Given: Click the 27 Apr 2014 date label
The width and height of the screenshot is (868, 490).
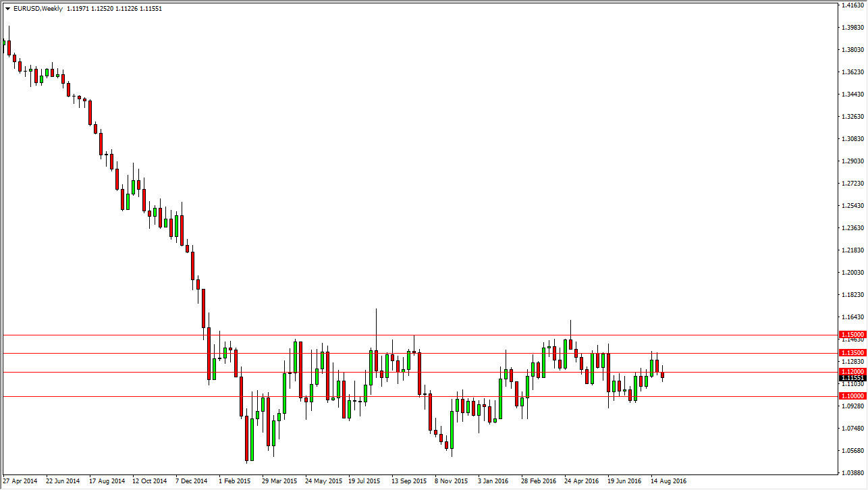Looking at the screenshot, I should pyautogui.click(x=21, y=481).
